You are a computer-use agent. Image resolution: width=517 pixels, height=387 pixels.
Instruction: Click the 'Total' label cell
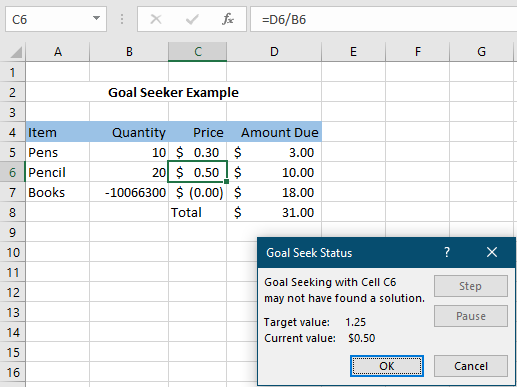coord(198,212)
